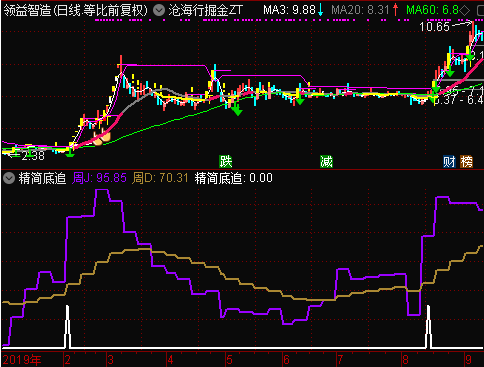Screen dimensions: 484x367
Task: Jump to month 7 on time axis
Action: (340, 360)
